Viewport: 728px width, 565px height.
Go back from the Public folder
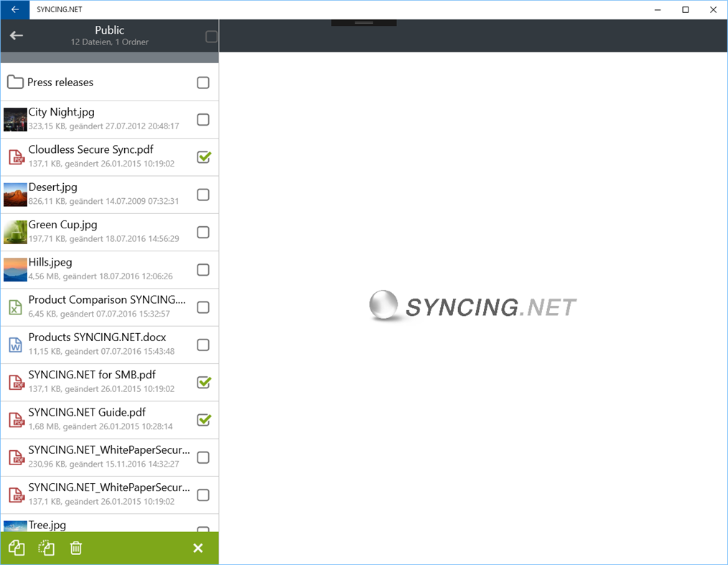16,34
